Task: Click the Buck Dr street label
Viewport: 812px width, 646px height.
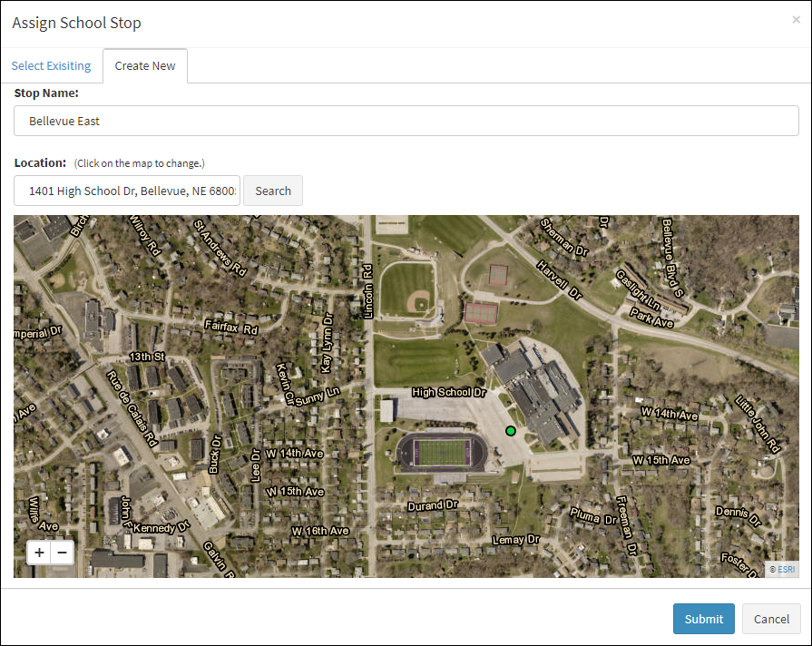Action: [x=215, y=455]
